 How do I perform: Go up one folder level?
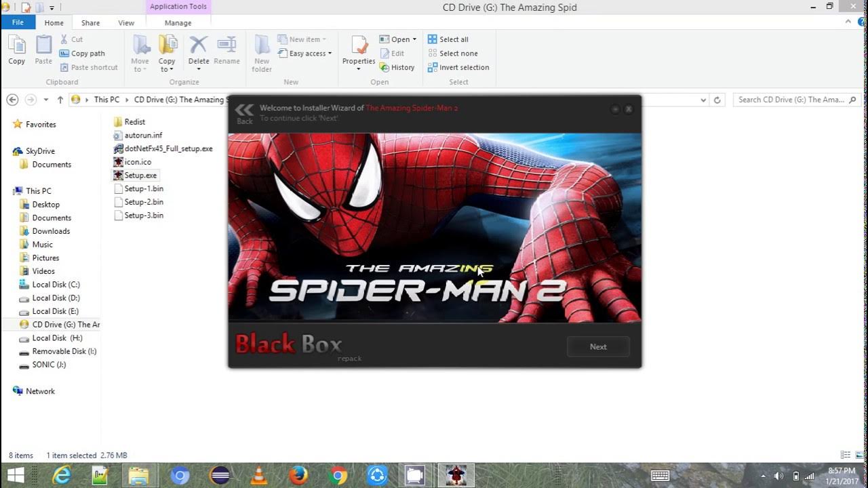[60, 100]
